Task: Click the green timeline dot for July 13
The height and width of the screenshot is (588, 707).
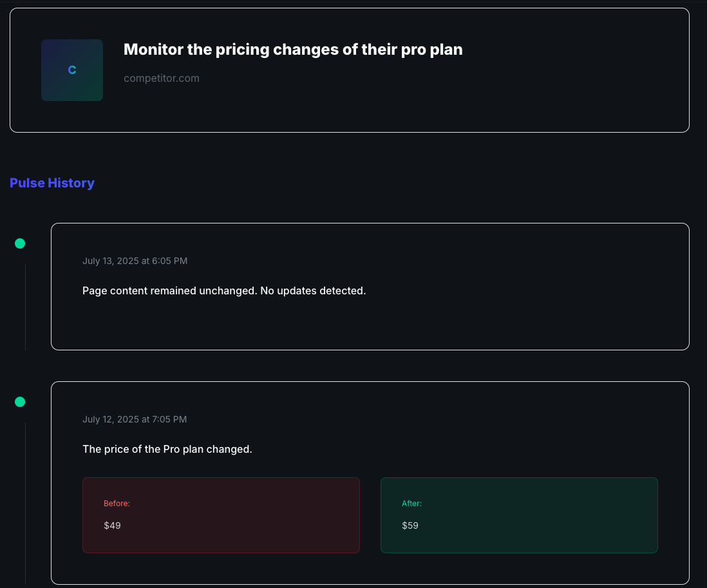Action: point(20,243)
